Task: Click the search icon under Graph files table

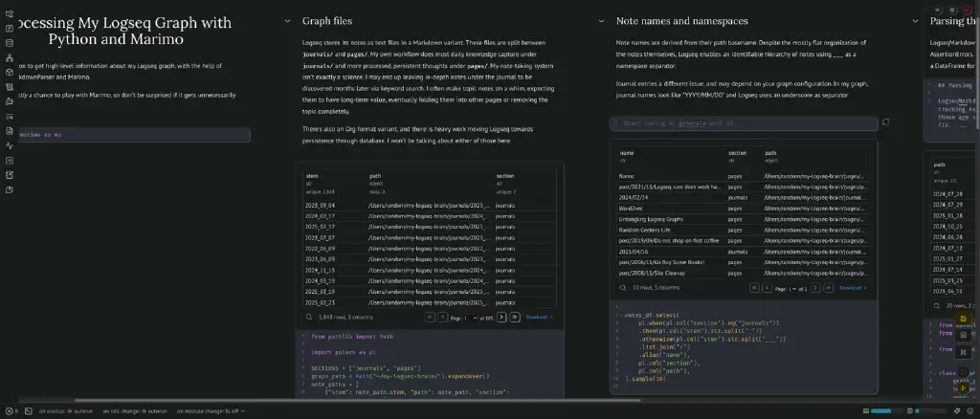Action: pyautogui.click(x=309, y=317)
